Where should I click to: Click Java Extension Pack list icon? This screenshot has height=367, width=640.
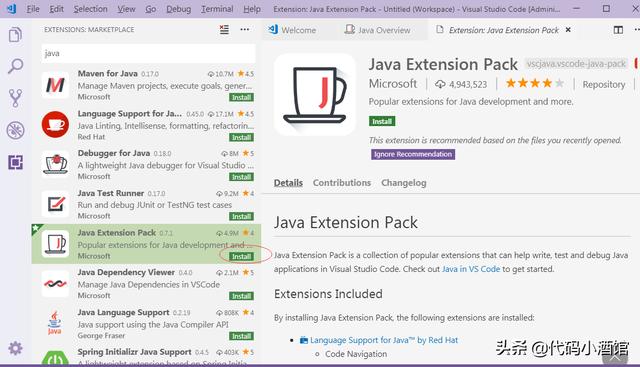55,244
